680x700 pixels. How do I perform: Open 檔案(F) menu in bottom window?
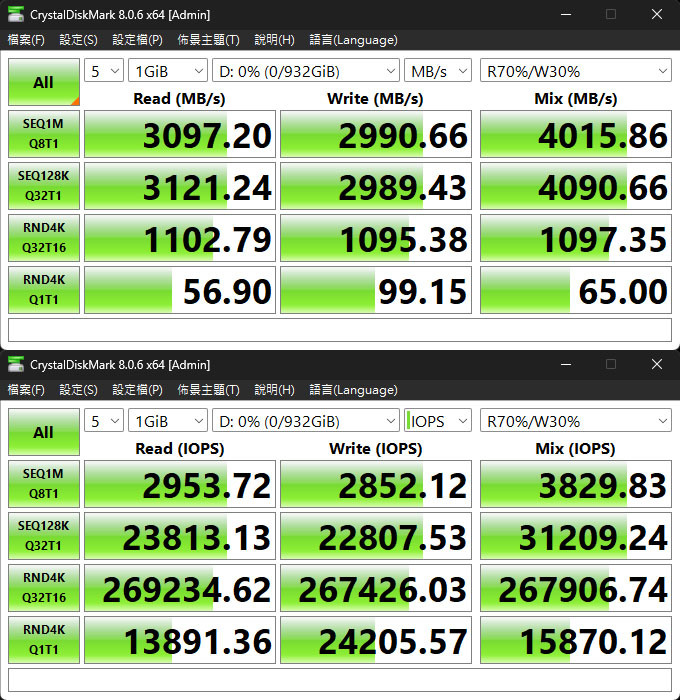(26, 390)
